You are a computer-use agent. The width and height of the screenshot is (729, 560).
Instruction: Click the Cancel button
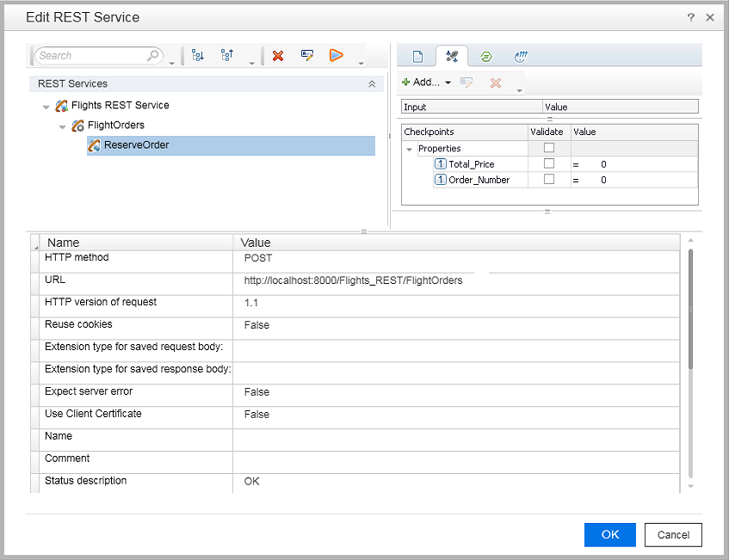(x=673, y=534)
